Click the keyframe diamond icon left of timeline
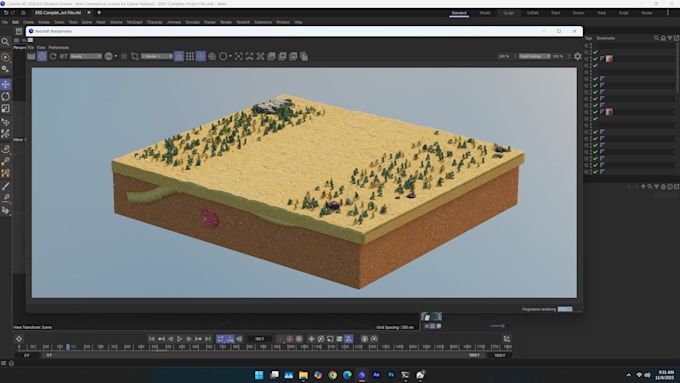 (x=19, y=339)
